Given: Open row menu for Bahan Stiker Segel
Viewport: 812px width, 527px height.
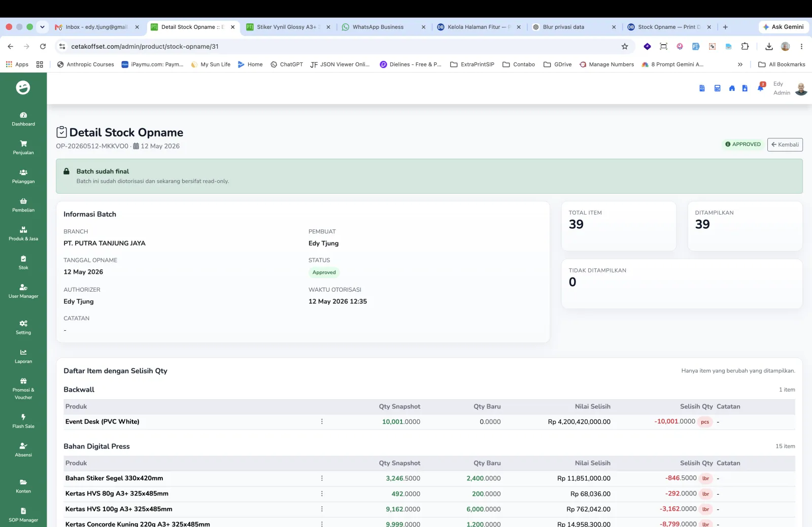Looking at the screenshot, I should pyautogui.click(x=322, y=478).
